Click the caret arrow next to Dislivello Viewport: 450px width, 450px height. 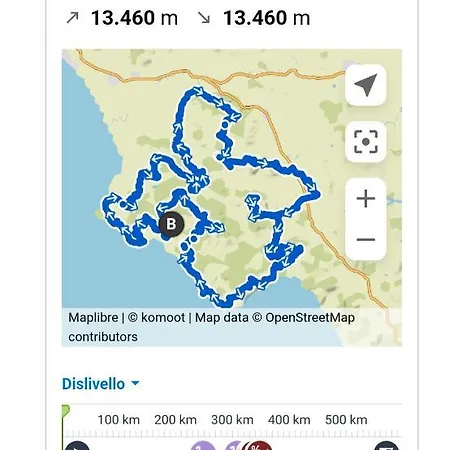coord(135,383)
